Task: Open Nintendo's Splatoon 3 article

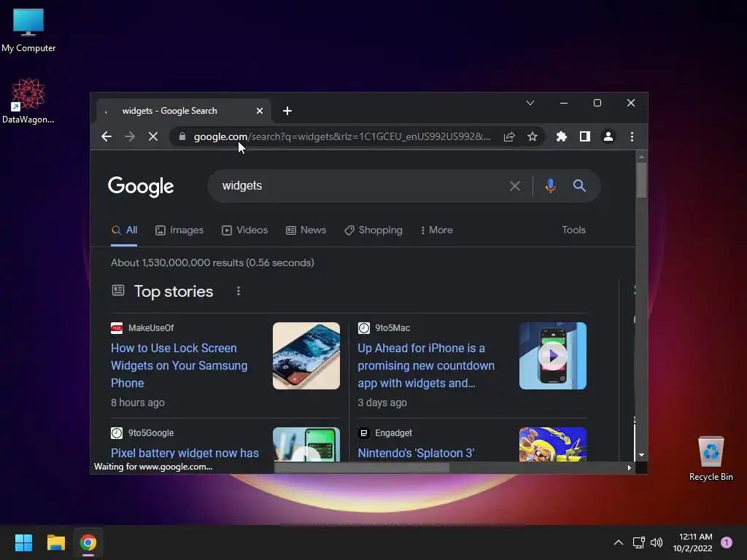Action: (416, 453)
